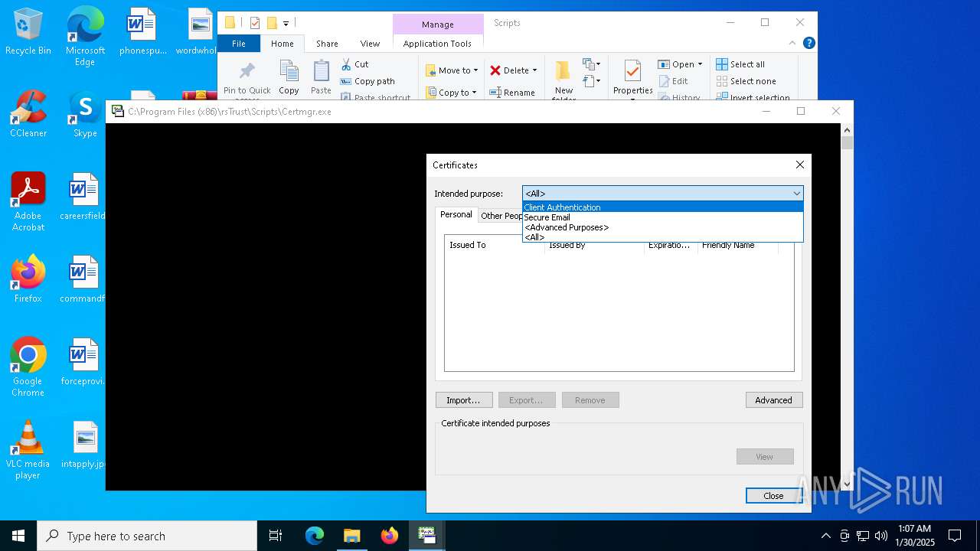Select Application Tools ribbon tab

pyautogui.click(x=437, y=44)
